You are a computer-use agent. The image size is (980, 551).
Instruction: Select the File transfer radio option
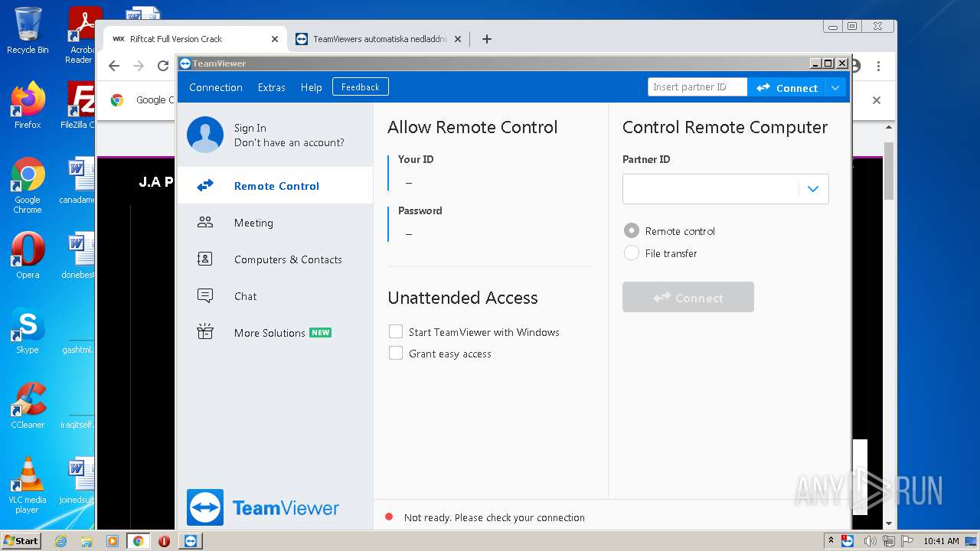click(632, 253)
